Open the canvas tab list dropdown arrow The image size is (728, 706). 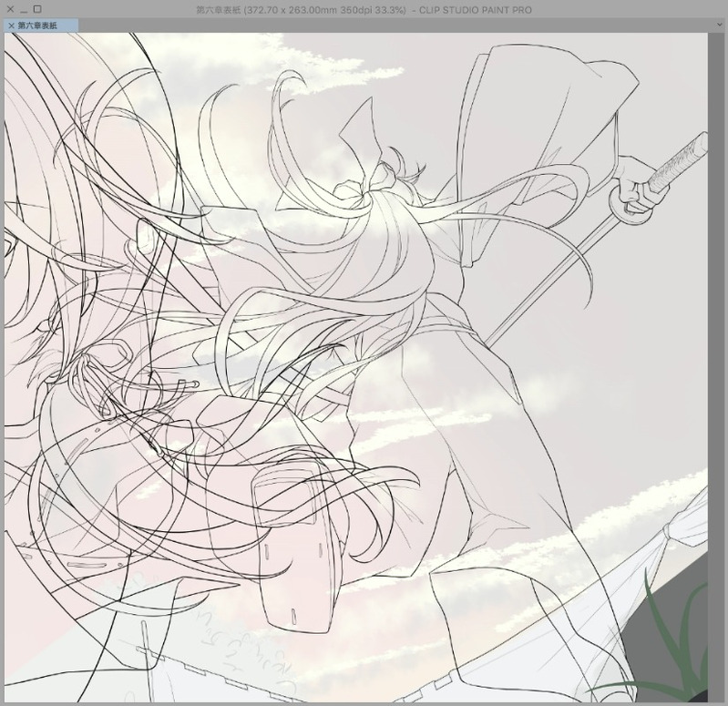click(x=719, y=26)
